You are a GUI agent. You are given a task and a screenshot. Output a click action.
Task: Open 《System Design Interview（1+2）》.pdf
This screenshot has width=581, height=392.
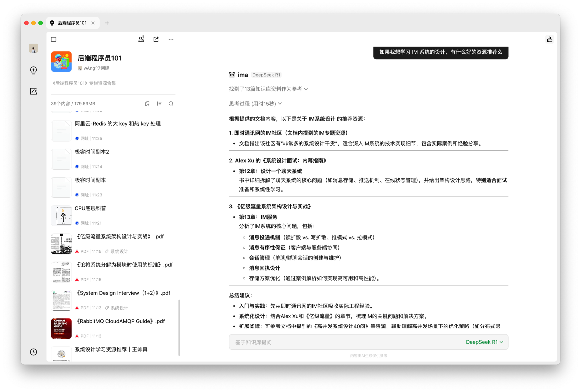point(113,300)
